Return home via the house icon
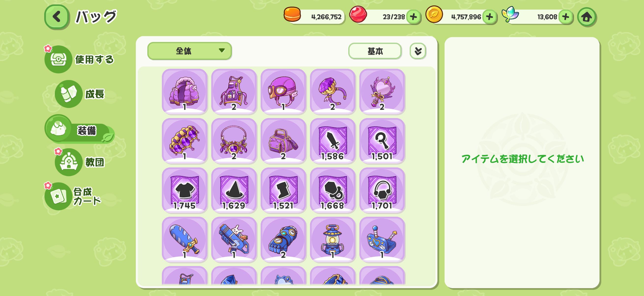Viewport: 644px width, 296px height. 587,17
